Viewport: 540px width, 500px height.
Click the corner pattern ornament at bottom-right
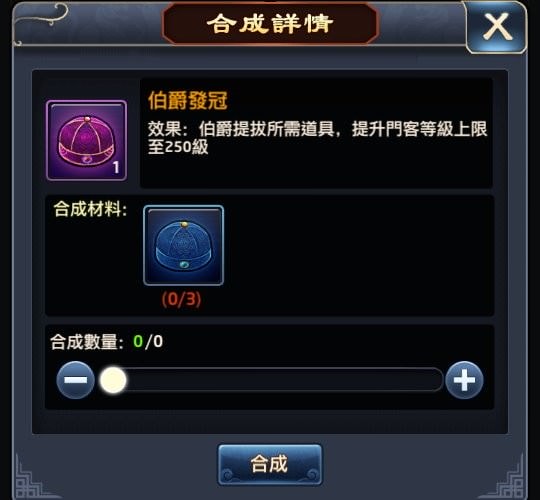pyautogui.click(x=507, y=479)
